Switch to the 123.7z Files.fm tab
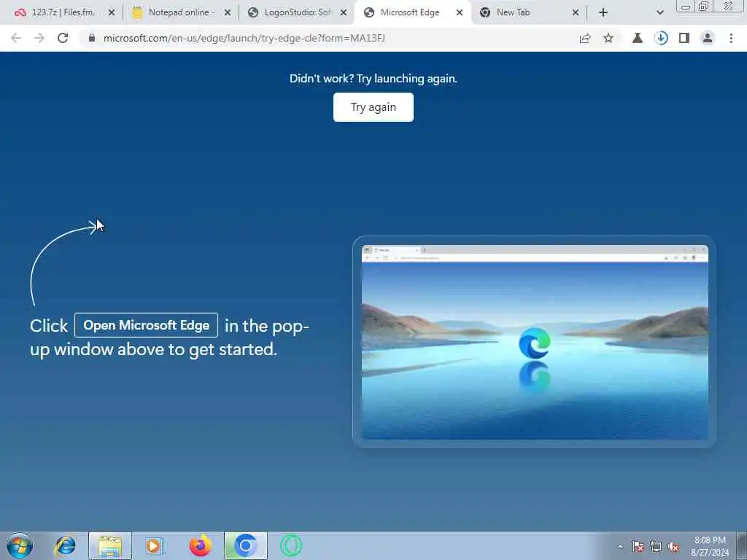 click(x=62, y=12)
